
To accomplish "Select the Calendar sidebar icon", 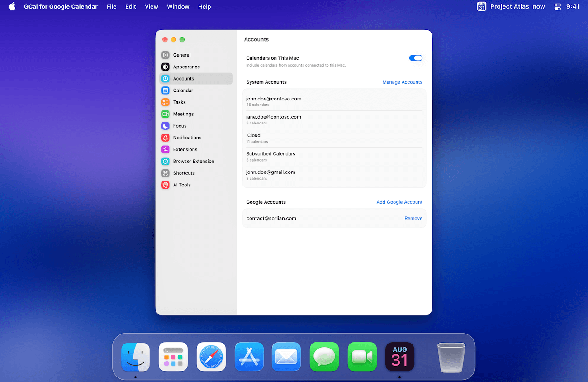I will (x=166, y=90).
